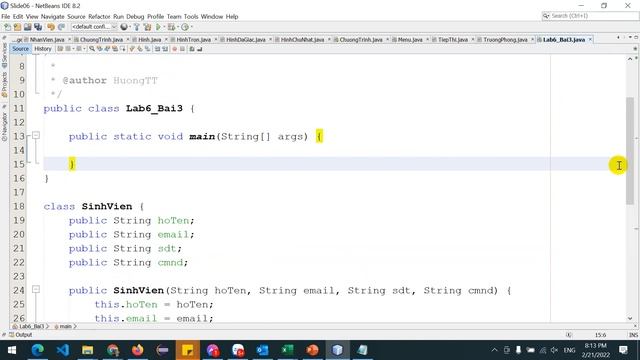
Task: Open Visual Studio Code from the taskbar
Action: click(62, 350)
